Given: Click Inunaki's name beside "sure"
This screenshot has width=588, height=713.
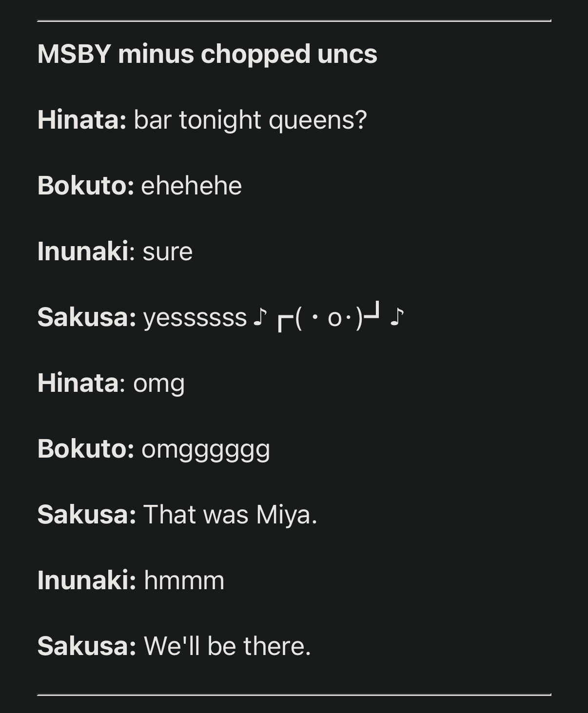Looking at the screenshot, I should pos(83,251).
